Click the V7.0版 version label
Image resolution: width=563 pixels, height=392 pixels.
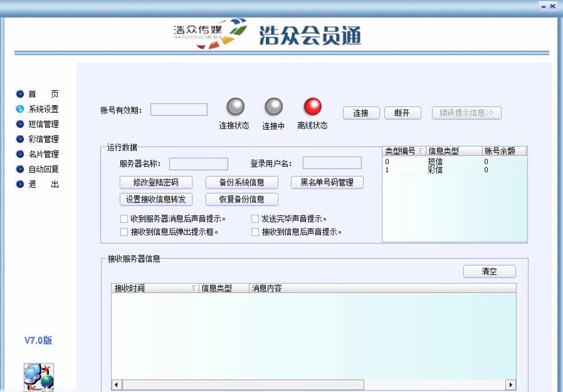tap(38, 341)
